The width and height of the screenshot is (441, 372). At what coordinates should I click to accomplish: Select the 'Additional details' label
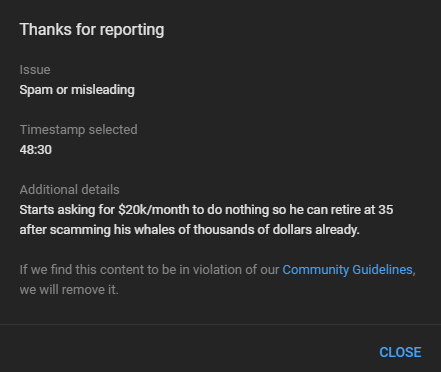coord(69,190)
